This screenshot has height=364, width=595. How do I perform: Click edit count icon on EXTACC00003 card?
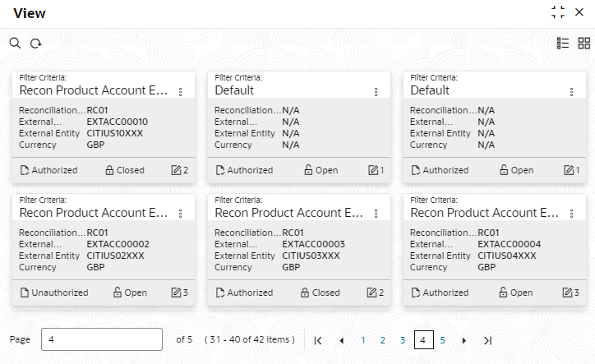pyautogui.click(x=371, y=293)
